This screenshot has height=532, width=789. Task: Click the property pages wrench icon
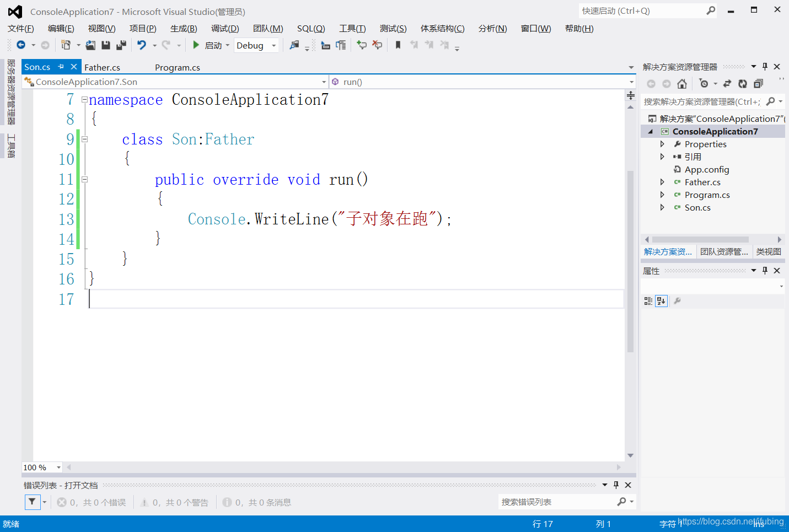point(677,301)
